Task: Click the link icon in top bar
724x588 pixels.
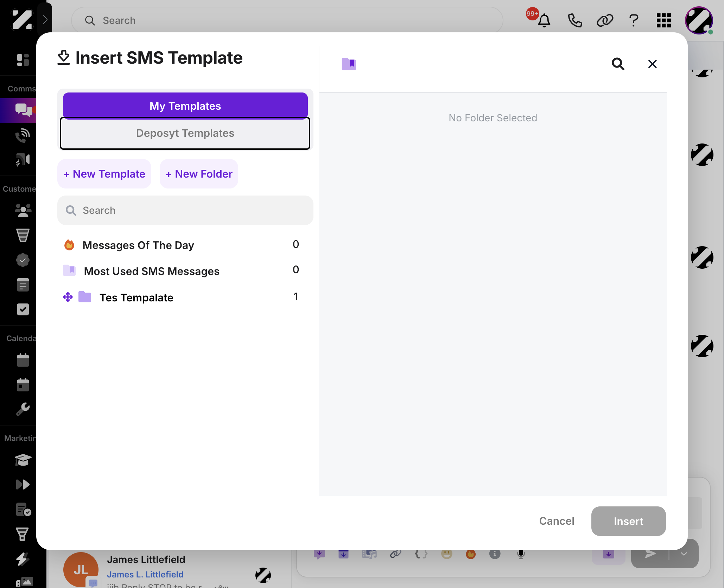Action: pyautogui.click(x=605, y=20)
